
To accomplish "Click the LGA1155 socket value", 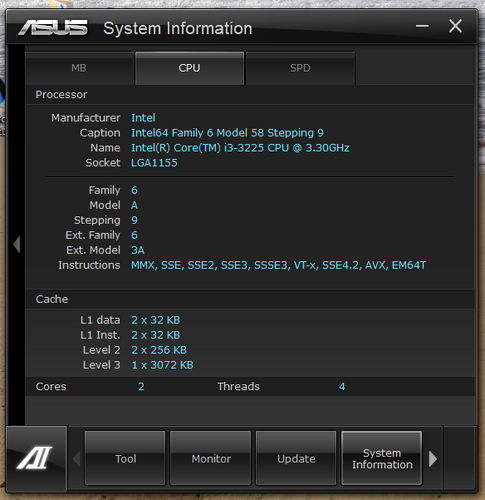I will point(154,163).
